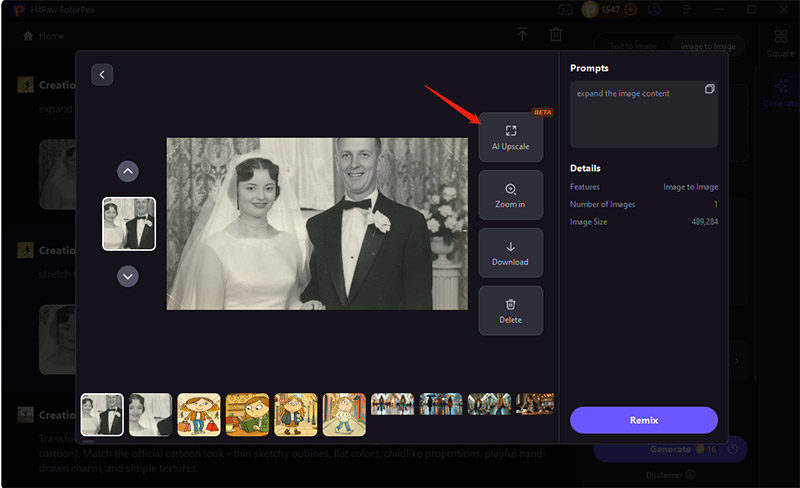Show next image with down chevron
This screenshot has height=488, width=800.
128,275
